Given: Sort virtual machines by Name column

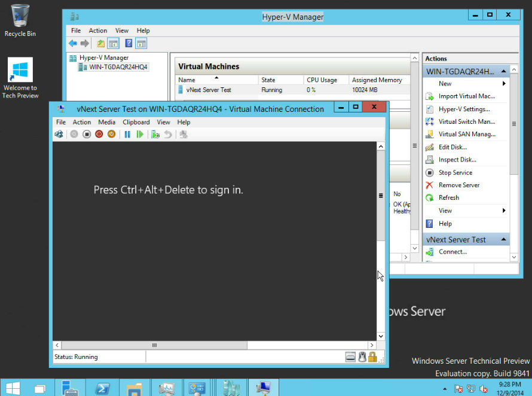Looking at the screenshot, I should tap(217, 80).
